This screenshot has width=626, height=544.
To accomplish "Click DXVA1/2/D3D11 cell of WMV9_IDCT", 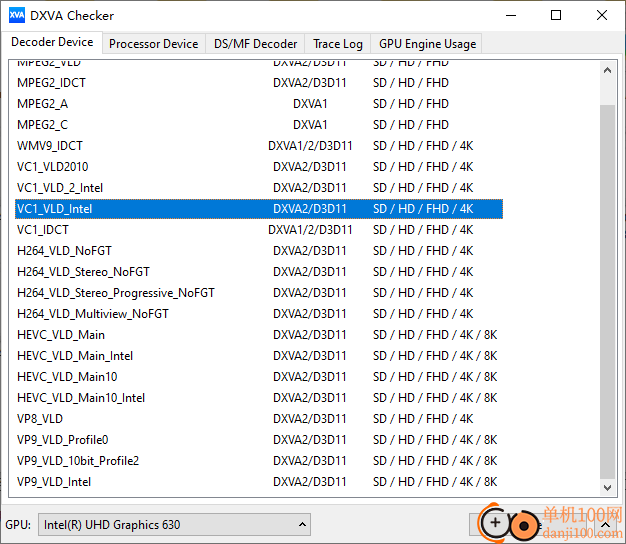I will pyautogui.click(x=310, y=146).
